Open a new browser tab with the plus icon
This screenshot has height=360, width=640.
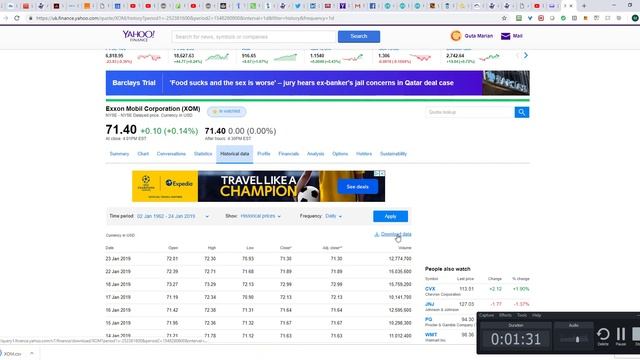pyautogui.click(x=584, y=6)
